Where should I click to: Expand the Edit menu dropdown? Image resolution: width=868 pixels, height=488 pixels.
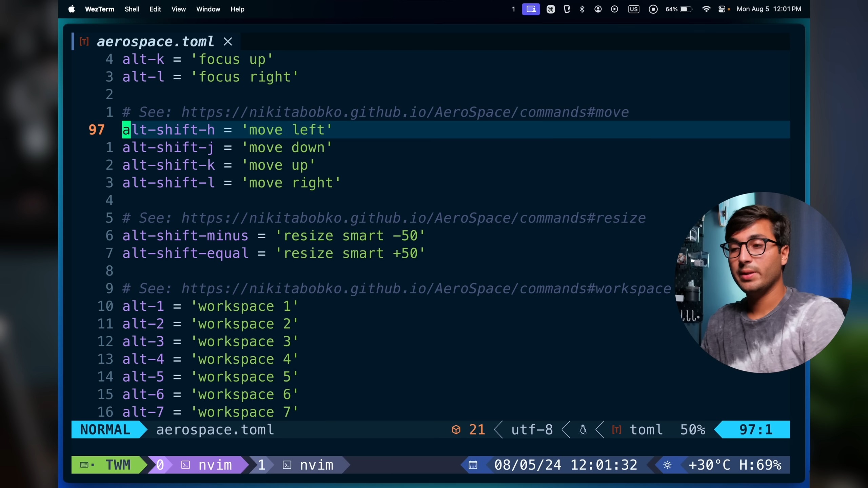click(x=155, y=9)
